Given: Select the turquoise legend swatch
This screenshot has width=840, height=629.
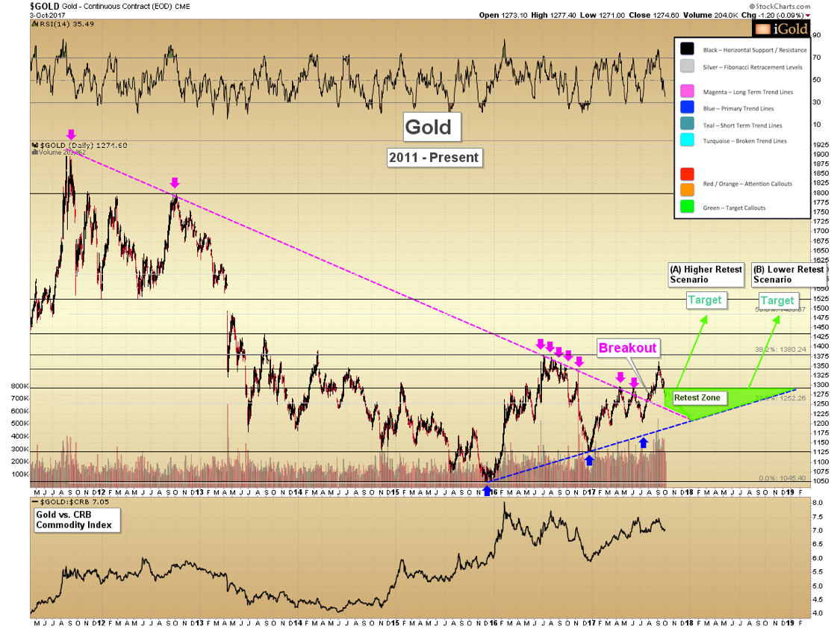Looking at the screenshot, I should (x=688, y=140).
